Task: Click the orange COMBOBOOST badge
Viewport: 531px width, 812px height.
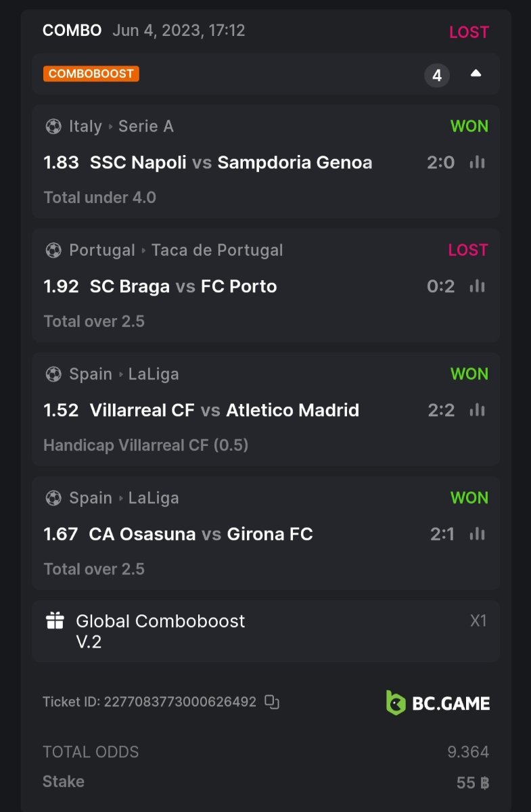Action: click(91, 74)
